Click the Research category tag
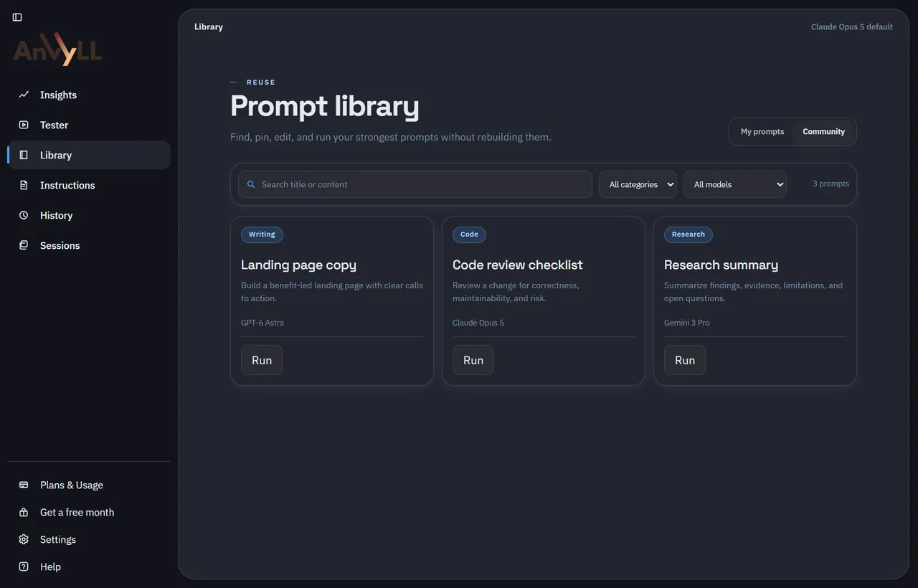 pyautogui.click(x=688, y=234)
